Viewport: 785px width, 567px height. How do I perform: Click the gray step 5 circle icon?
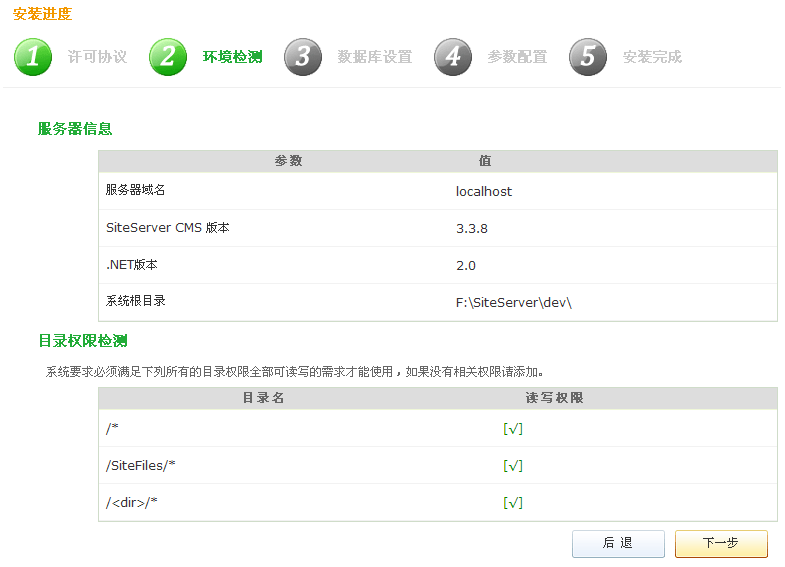click(588, 57)
